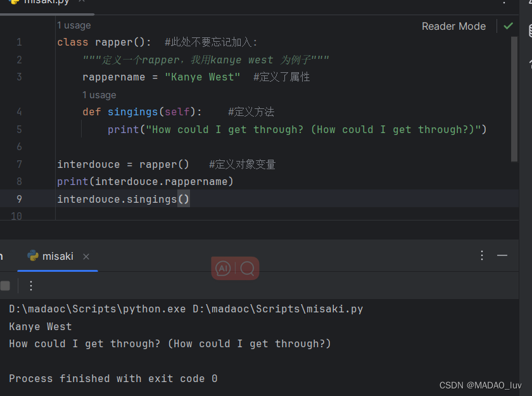The height and width of the screenshot is (396, 532).
Task: Open the console toolbar kebab menu
Action: tap(30, 286)
